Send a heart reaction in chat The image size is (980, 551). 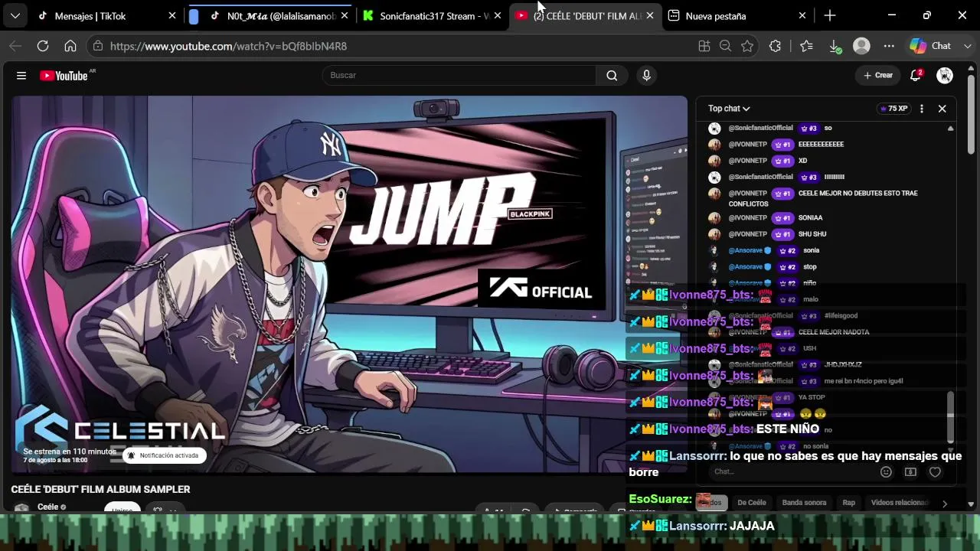935,472
